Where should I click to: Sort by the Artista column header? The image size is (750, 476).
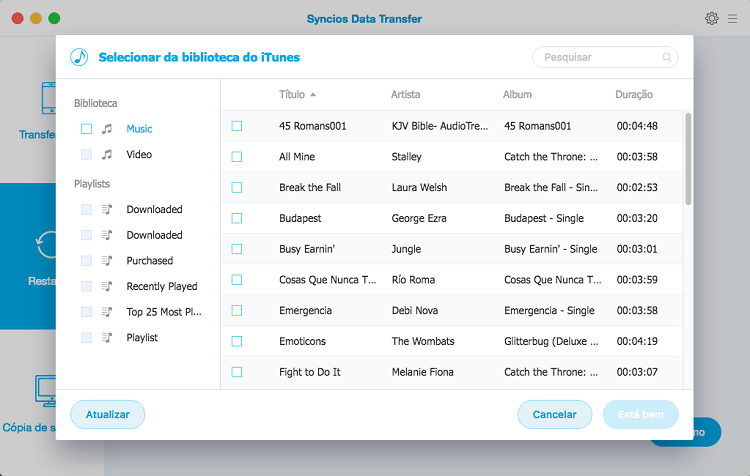click(406, 94)
